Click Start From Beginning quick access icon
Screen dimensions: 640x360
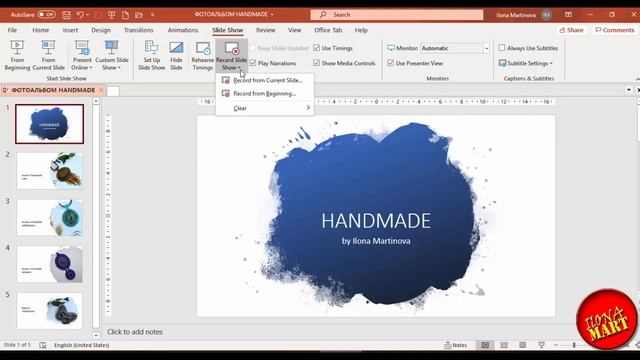pyautogui.click(x=111, y=15)
